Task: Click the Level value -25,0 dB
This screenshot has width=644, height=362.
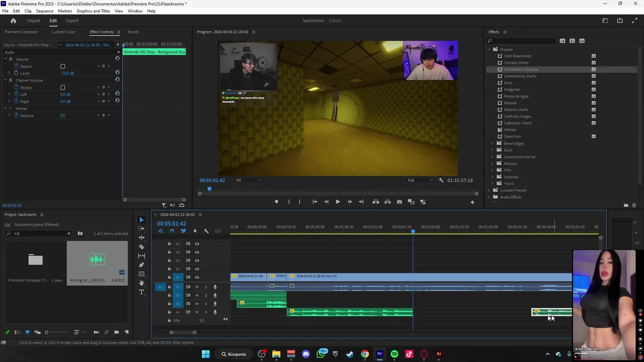Action: pos(67,73)
